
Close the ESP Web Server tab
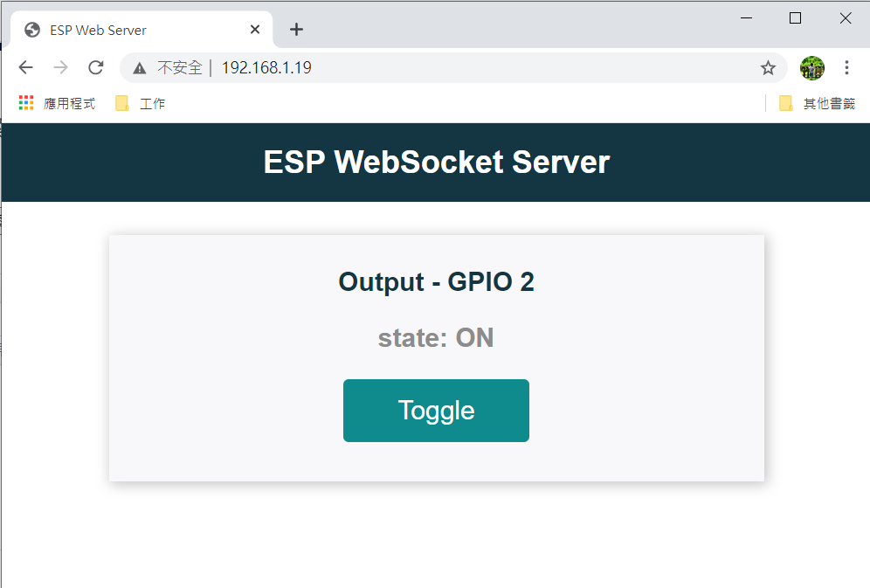[x=255, y=30]
